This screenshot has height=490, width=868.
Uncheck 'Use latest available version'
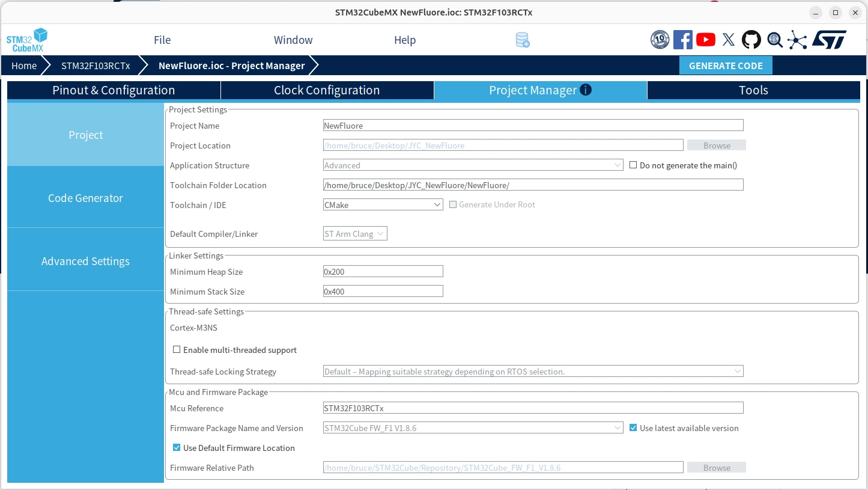tap(633, 428)
